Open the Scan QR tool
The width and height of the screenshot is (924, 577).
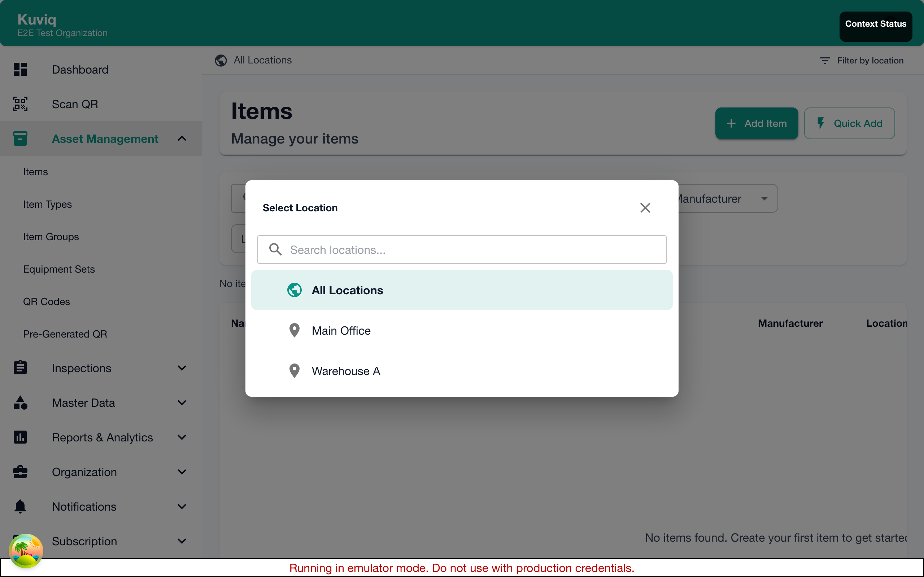click(75, 104)
